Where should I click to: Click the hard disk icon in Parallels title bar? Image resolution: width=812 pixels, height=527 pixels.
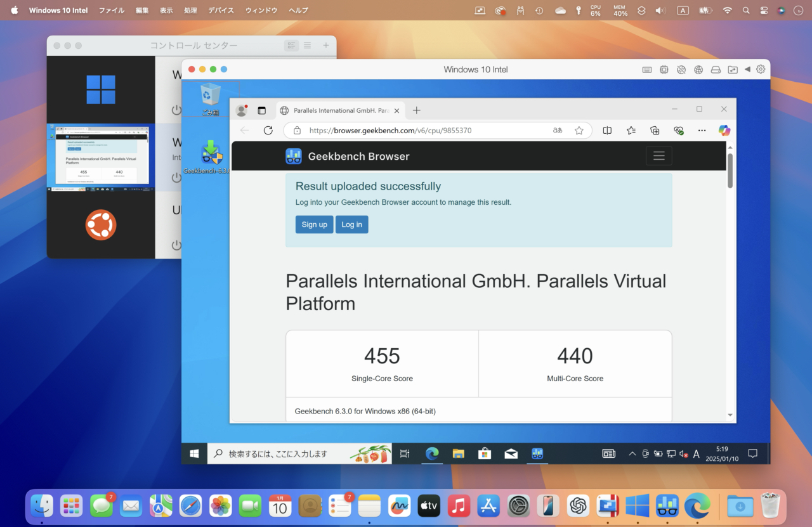click(x=716, y=70)
